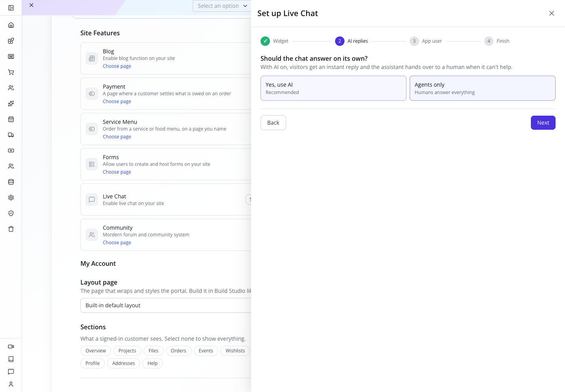Screen dimensions: 565x392
Task: Click 'Choose page' under Payment
Action: pos(117,102)
